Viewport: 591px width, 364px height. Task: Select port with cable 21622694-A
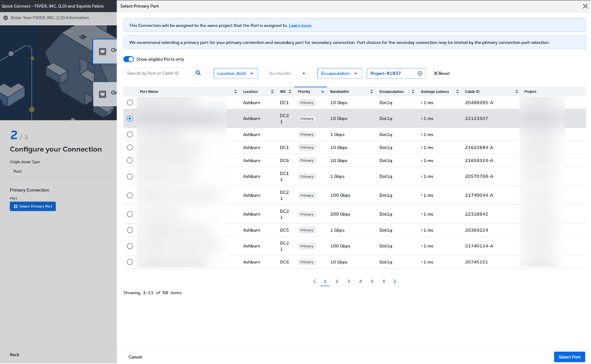(x=129, y=147)
